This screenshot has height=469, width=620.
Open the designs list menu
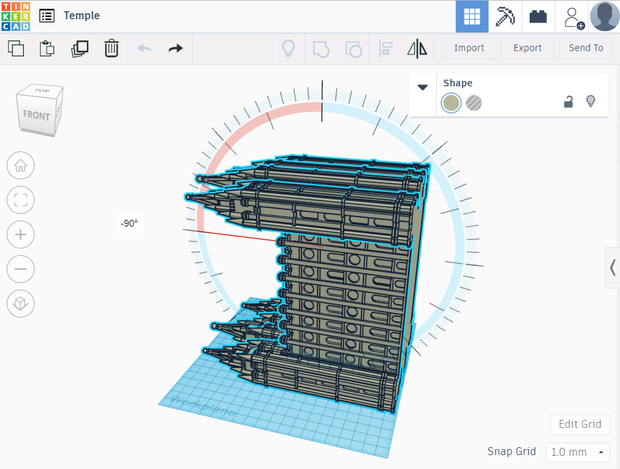pyautogui.click(x=47, y=16)
